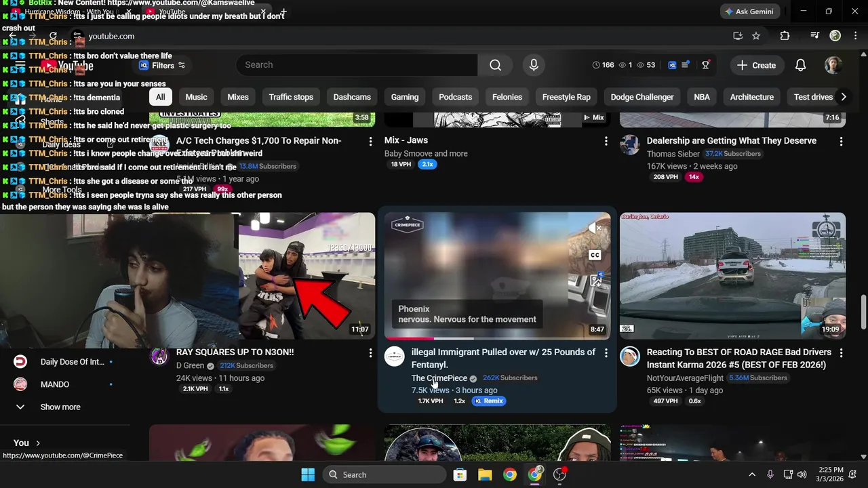
Task: Open the Mix - Jaws title link
Action: (x=406, y=141)
